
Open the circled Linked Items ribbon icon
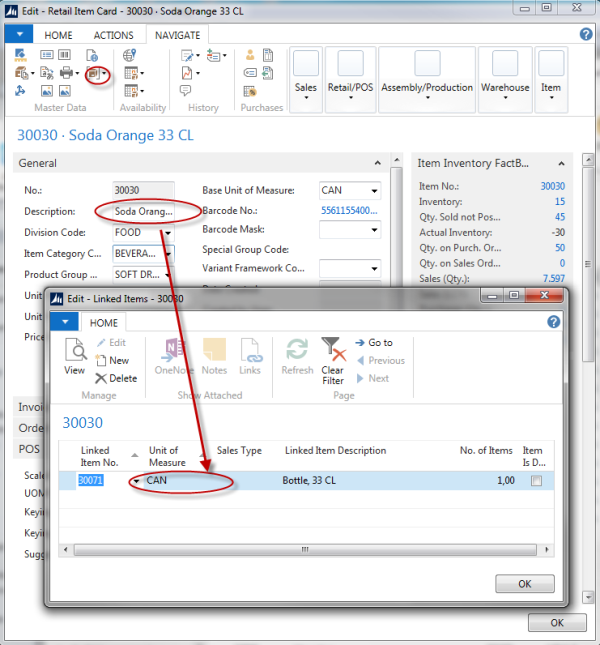[x=96, y=73]
